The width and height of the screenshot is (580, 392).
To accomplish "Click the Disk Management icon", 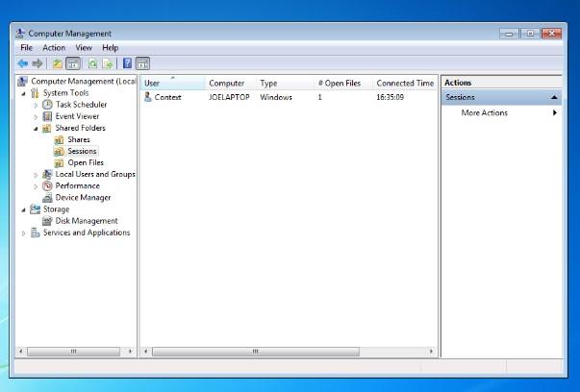I will (x=47, y=221).
